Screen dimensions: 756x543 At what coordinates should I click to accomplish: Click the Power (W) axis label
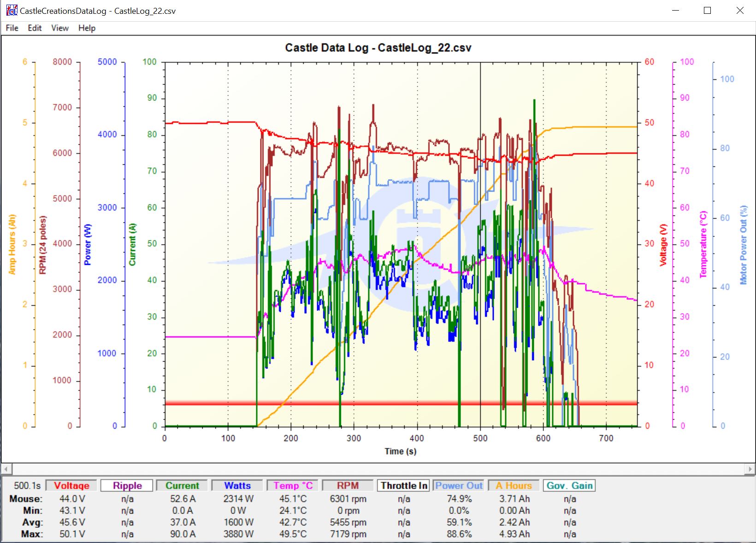pos(88,245)
